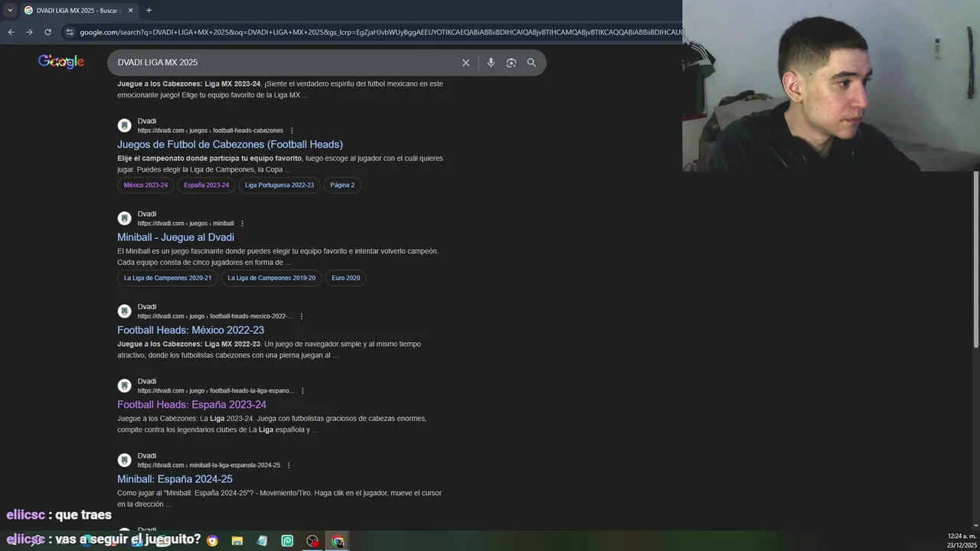The width and height of the screenshot is (980, 551).
Task: Select La Liga de Campeones 2020-21 chip
Action: [168, 278]
